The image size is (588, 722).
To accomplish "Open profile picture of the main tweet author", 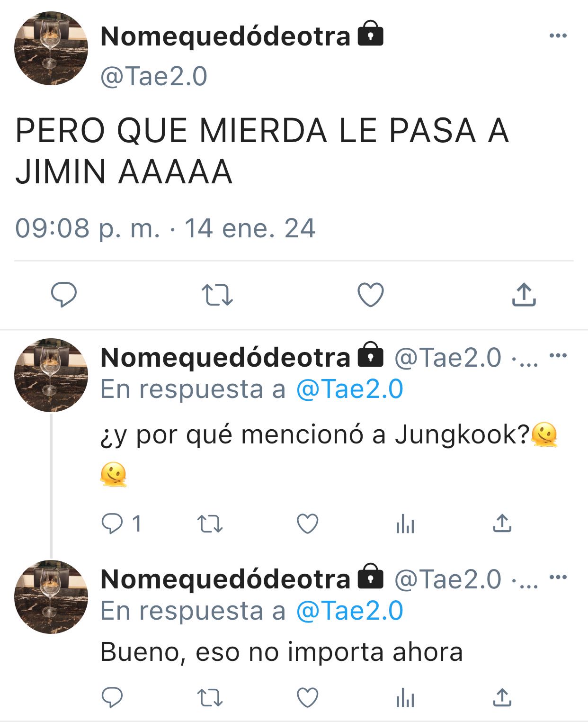I will [51, 48].
